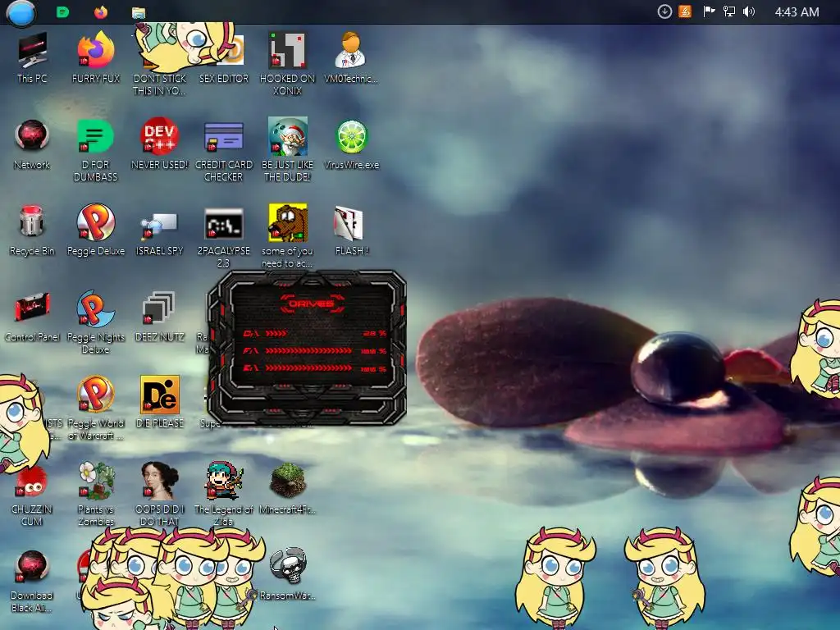Launch the FLASH ! shortcut
This screenshot has width=840, height=630.
351,230
